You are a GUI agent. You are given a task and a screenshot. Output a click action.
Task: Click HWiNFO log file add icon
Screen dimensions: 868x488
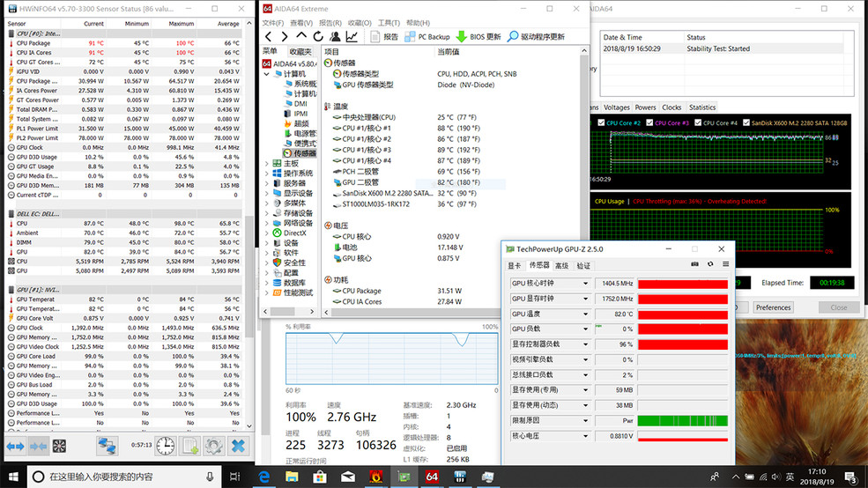pyautogui.click(x=190, y=446)
